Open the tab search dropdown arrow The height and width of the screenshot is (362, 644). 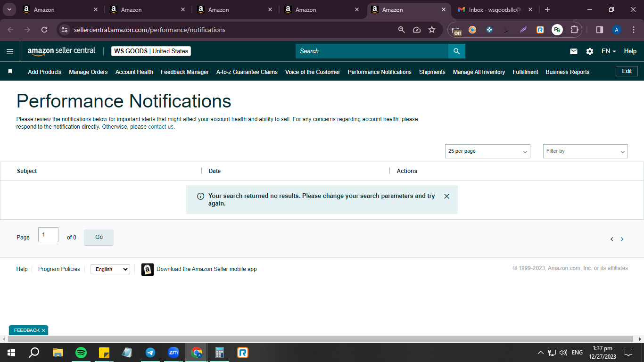click(9, 9)
